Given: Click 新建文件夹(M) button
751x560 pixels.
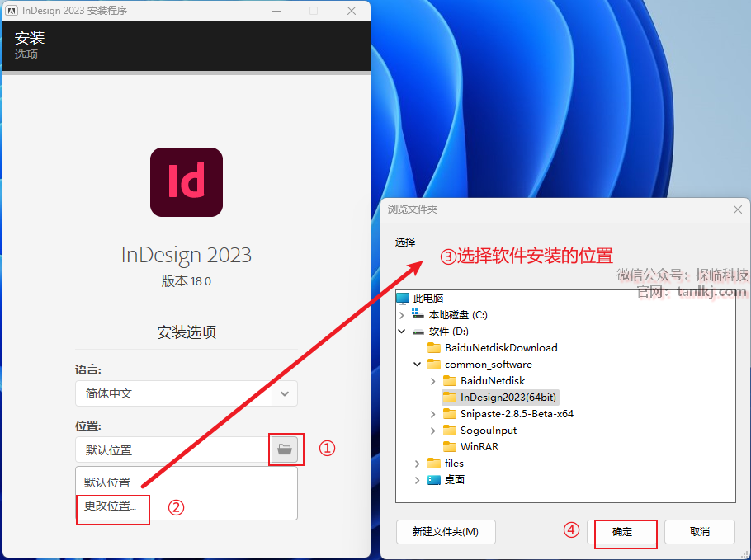Looking at the screenshot, I should (x=446, y=532).
